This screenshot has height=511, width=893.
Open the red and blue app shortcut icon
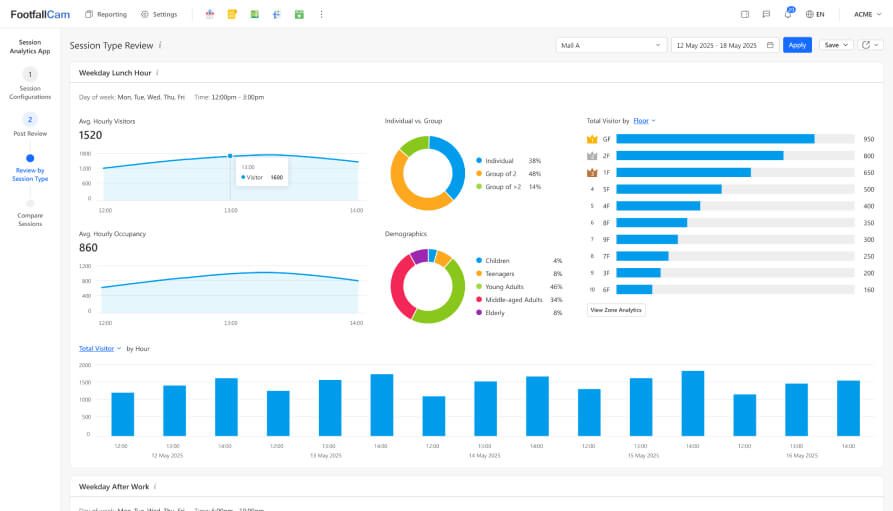click(210, 14)
